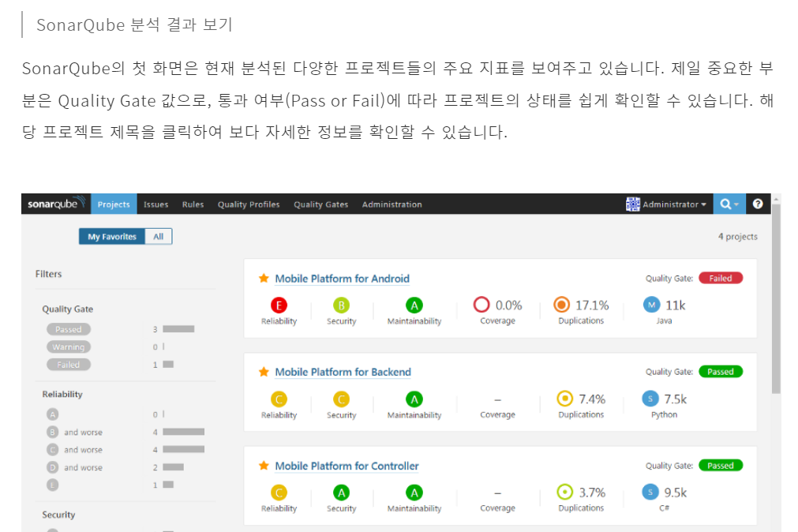
Task: Click Backend Security C rating
Action: [x=341, y=399]
